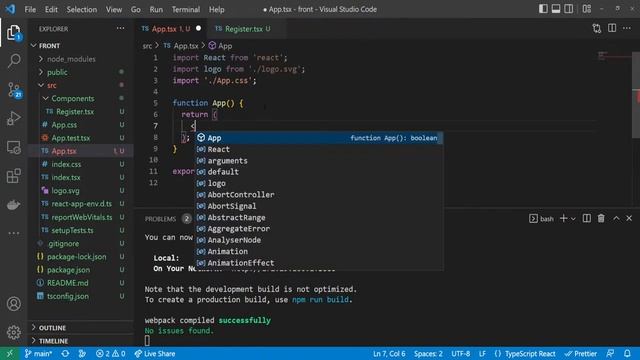Image resolution: width=640 pixels, height=360 pixels.
Task: Open Source Control view with 21 badge
Action: click(14, 90)
